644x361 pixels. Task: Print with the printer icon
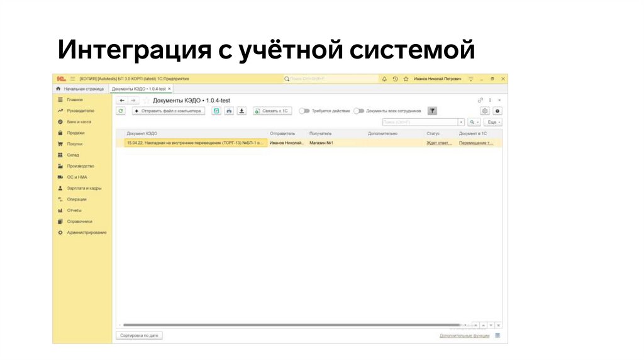click(229, 111)
